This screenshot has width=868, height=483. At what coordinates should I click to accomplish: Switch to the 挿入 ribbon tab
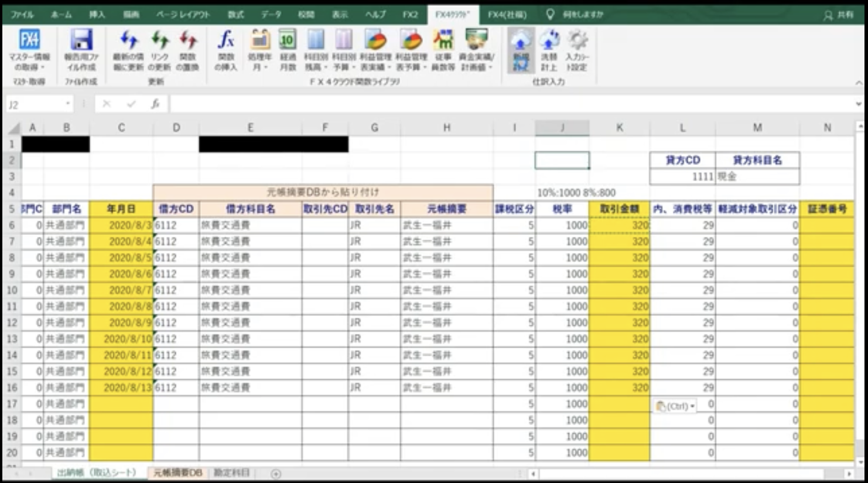click(97, 15)
